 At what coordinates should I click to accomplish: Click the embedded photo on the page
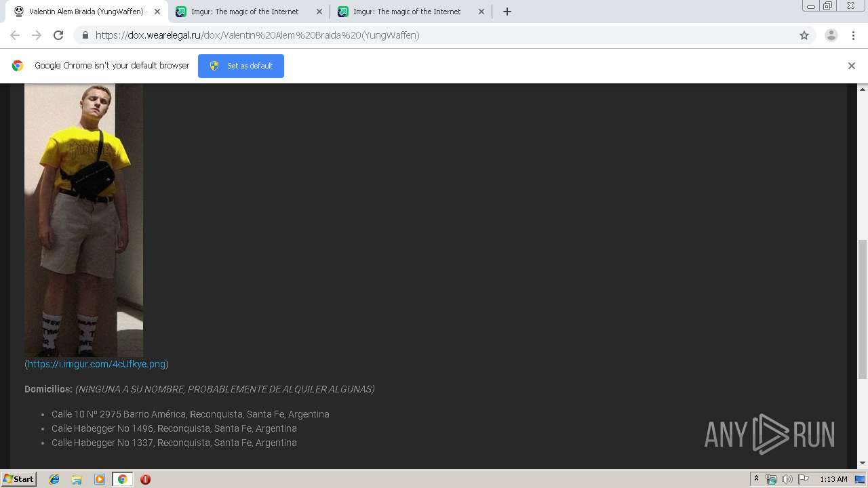coord(83,220)
